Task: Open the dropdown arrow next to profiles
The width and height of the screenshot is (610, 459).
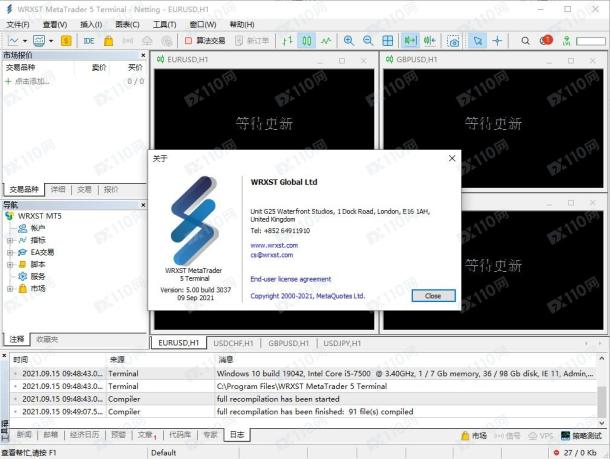Action: (51, 40)
